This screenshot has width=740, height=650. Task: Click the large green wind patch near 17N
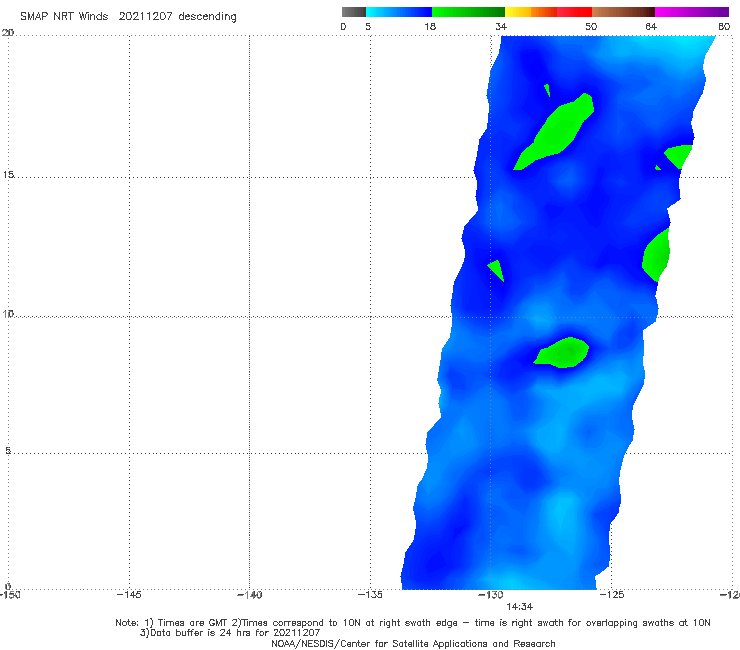pyautogui.click(x=556, y=130)
